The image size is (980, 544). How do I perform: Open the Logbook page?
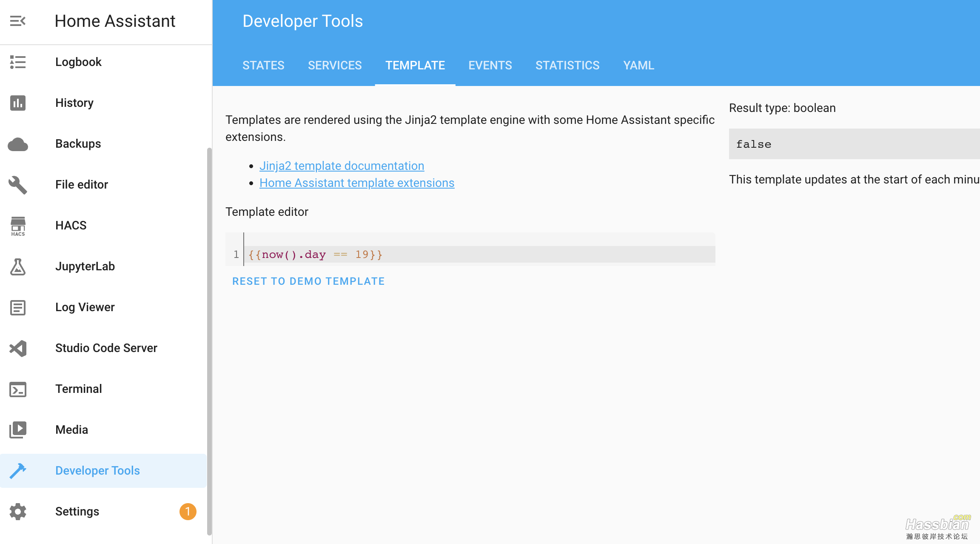pyautogui.click(x=103, y=62)
